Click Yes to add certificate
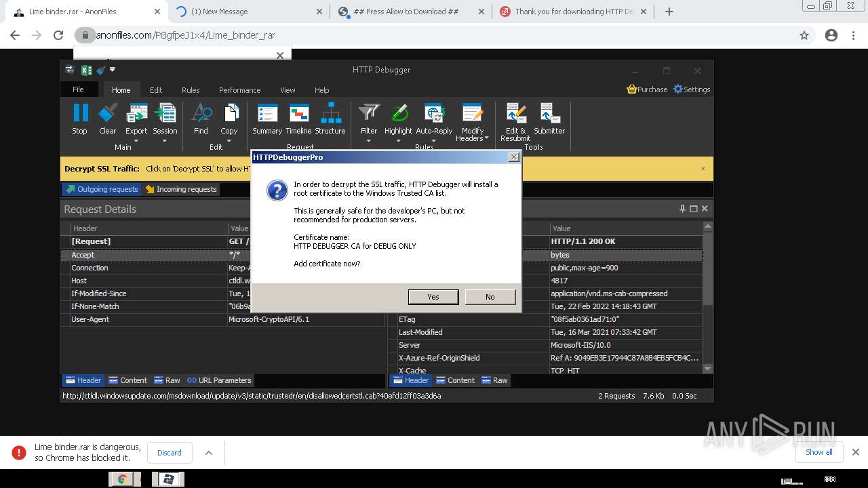 pos(433,297)
